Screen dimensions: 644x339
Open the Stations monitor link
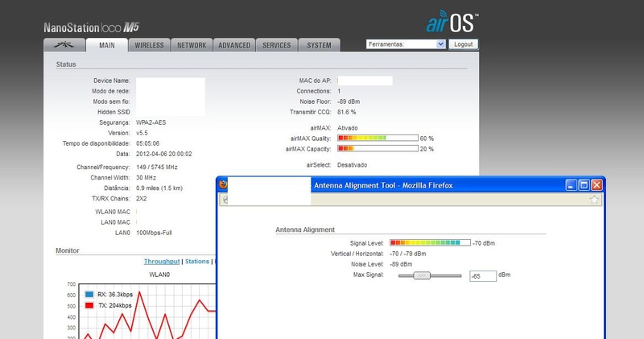(x=197, y=262)
